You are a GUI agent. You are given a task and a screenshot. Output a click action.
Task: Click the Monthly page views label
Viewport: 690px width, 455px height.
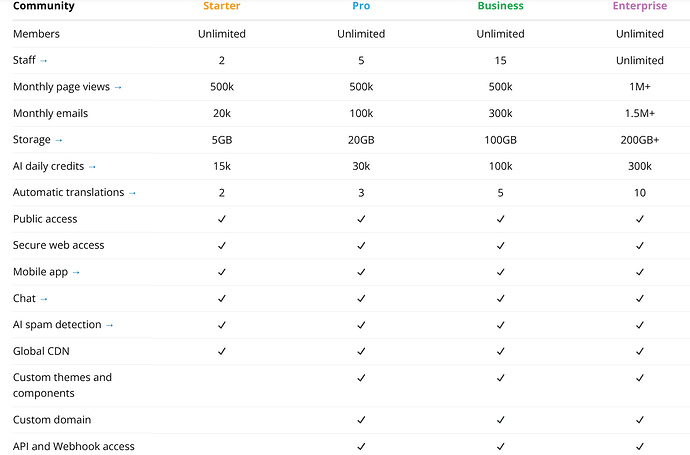pos(61,87)
